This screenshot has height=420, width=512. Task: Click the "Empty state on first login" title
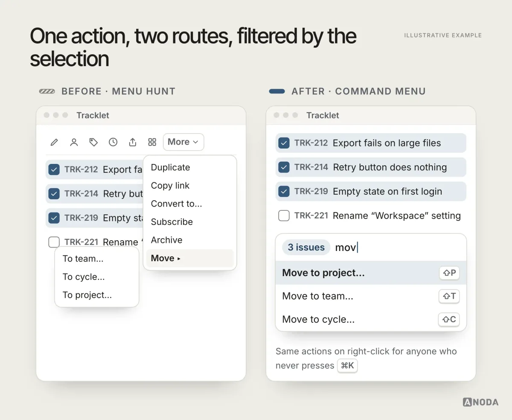pos(387,192)
